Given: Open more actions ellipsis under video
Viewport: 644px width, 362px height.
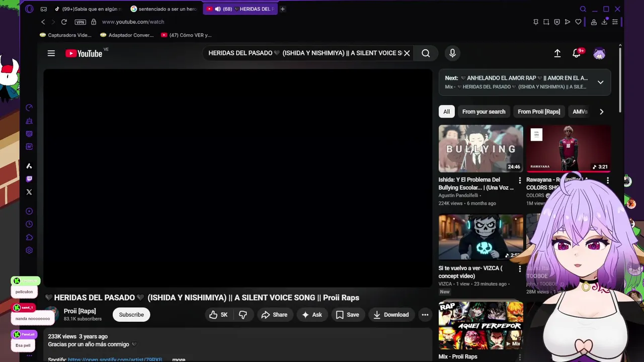Looking at the screenshot, I should [425, 315].
